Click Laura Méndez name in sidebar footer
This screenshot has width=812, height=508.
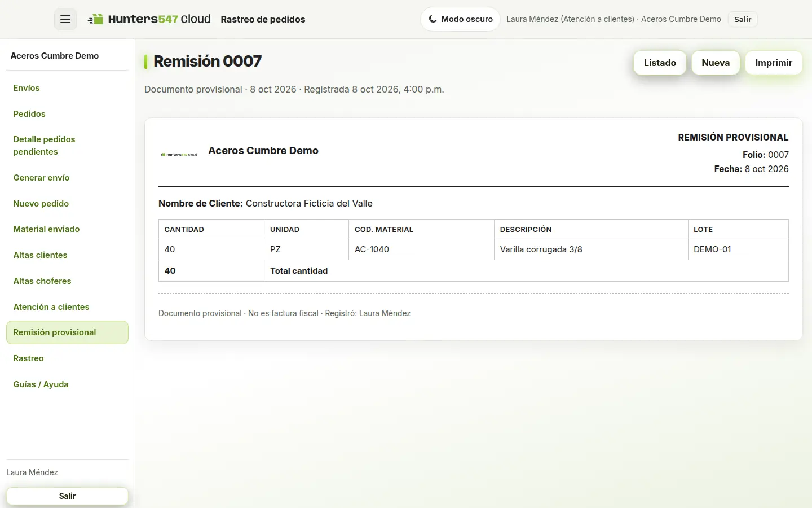tap(32, 472)
